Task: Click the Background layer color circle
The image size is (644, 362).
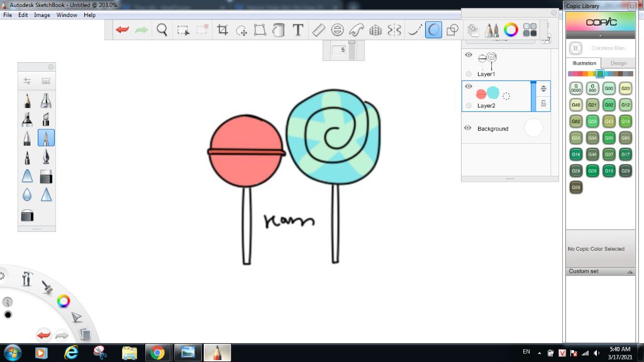Action: point(533,128)
